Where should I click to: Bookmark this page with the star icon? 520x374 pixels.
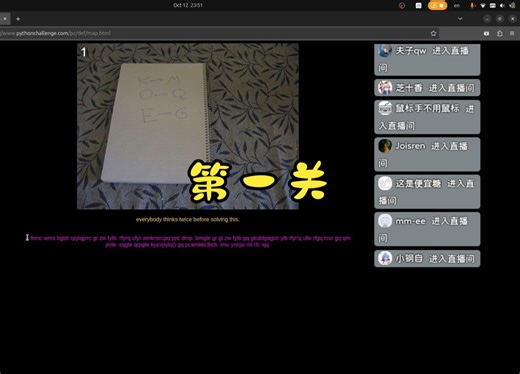pos(433,33)
